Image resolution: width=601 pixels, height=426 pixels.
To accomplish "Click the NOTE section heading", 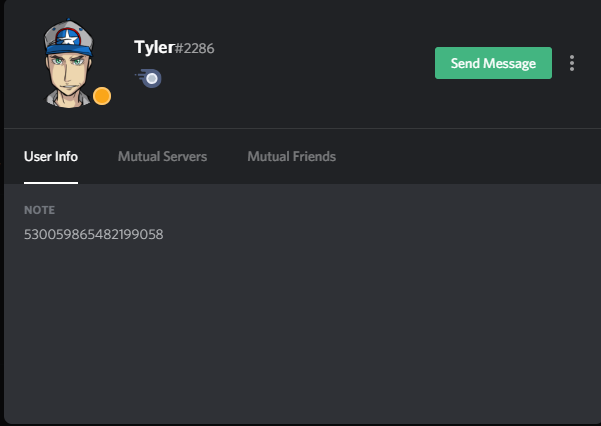I will pos(39,210).
